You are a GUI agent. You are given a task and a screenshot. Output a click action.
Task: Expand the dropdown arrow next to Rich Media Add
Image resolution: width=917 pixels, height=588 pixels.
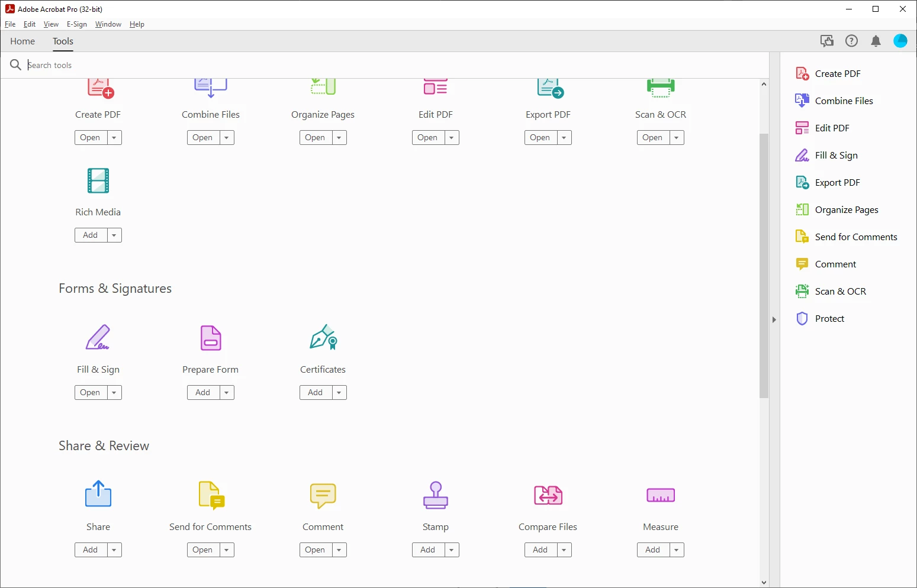[114, 235]
